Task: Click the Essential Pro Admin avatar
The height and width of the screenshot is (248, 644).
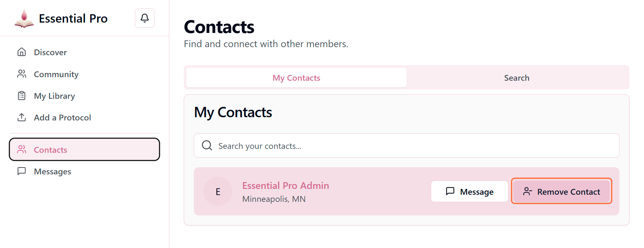Action: click(218, 191)
